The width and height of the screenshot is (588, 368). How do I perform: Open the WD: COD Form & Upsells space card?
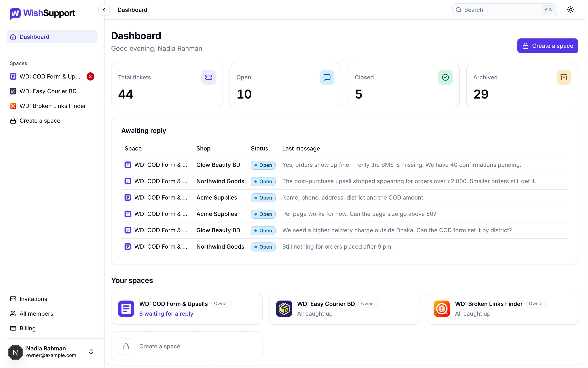[x=187, y=309]
